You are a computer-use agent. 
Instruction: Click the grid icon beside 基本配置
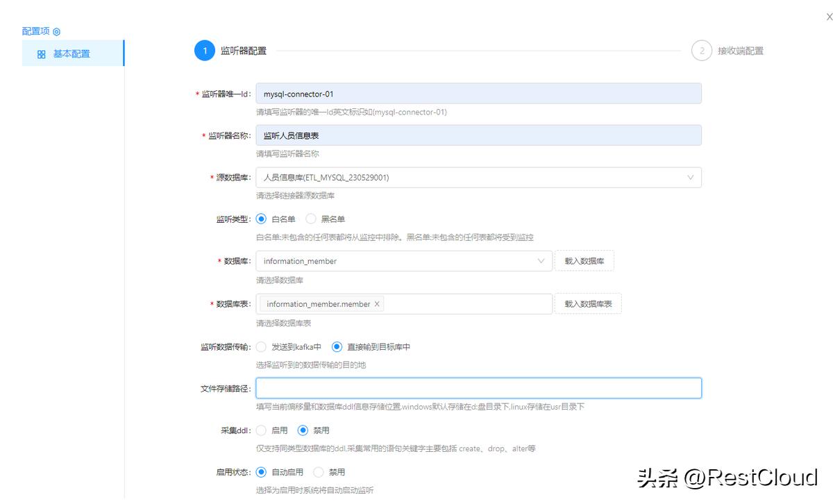coord(41,52)
